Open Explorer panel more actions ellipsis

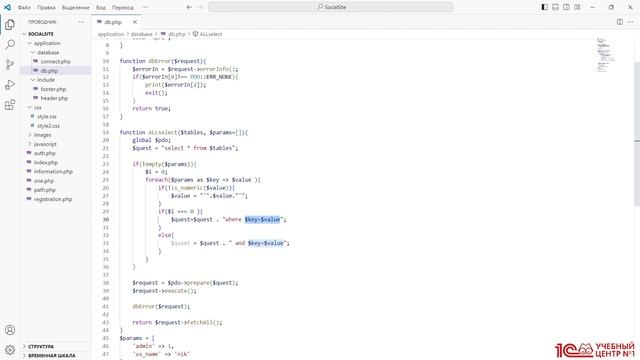[x=81, y=22]
